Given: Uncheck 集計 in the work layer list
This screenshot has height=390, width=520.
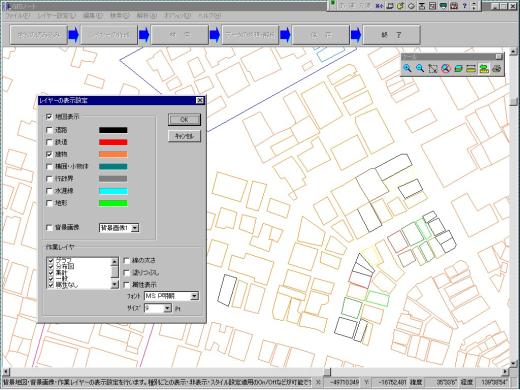Looking at the screenshot, I should pyautogui.click(x=51, y=273).
